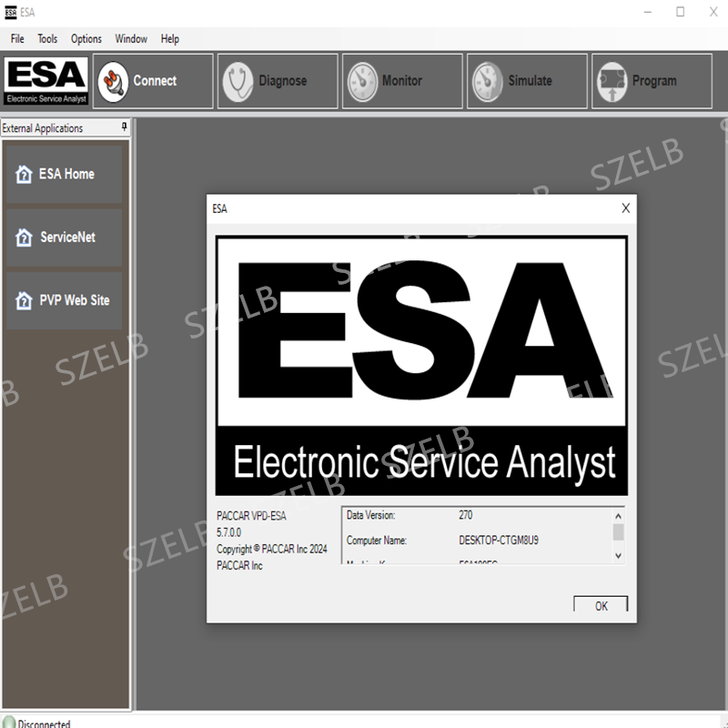Click the External Applications panel header
The height and width of the screenshot is (728, 728).
click(65, 127)
